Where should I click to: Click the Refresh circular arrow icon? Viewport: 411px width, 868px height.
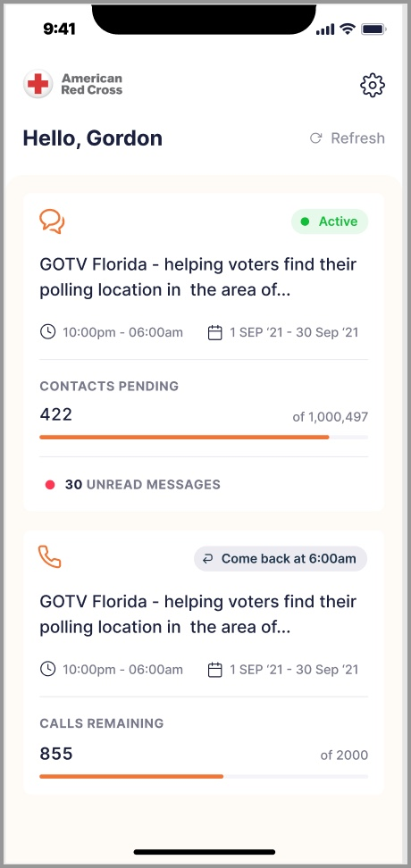click(315, 138)
